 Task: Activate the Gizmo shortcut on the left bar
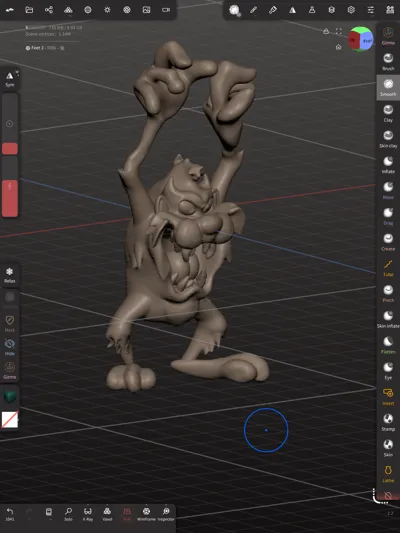point(10,371)
